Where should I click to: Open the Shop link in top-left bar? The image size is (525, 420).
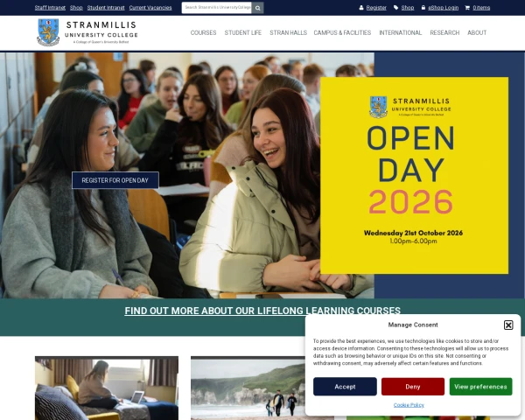click(x=76, y=8)
